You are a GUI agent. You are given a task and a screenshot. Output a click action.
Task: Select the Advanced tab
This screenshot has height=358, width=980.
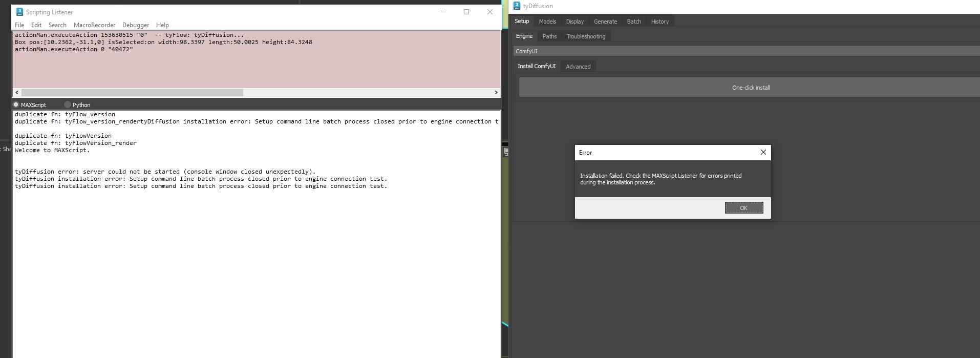pos(578,67)
